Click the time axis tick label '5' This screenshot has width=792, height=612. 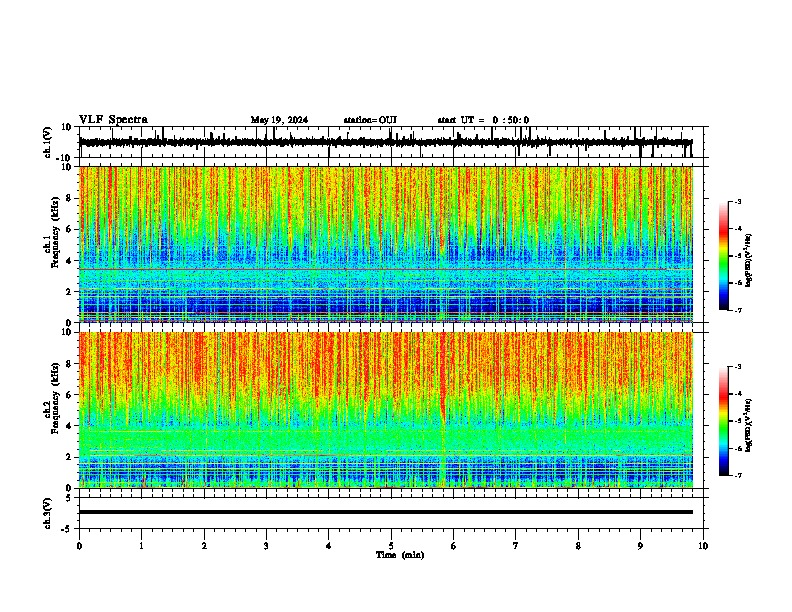coord(391,545)
